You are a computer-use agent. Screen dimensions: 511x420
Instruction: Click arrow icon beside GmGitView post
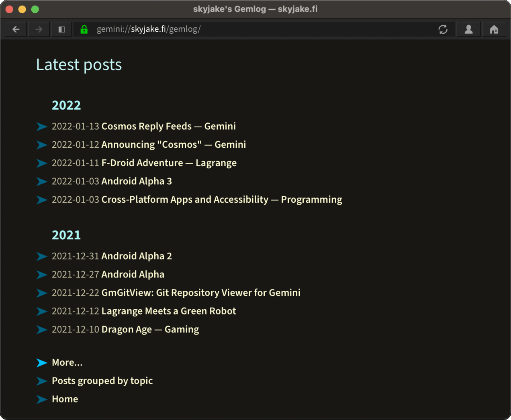[x=42, y=293]
